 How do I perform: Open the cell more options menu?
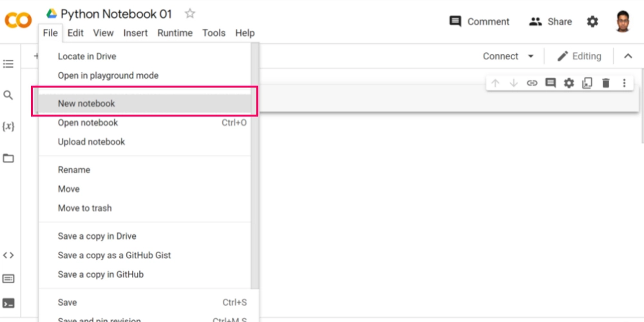click(x=624, y=83)
